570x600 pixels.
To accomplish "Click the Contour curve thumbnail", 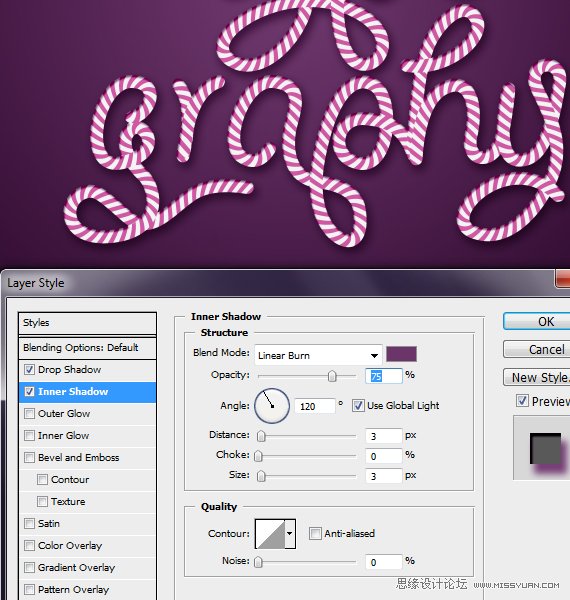I will pyautogui.click(x=270, y=534).
